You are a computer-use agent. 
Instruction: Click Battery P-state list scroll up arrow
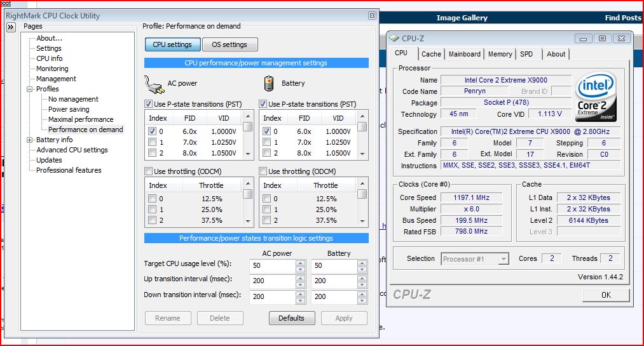pyautogui.click(x=362, y=116)
